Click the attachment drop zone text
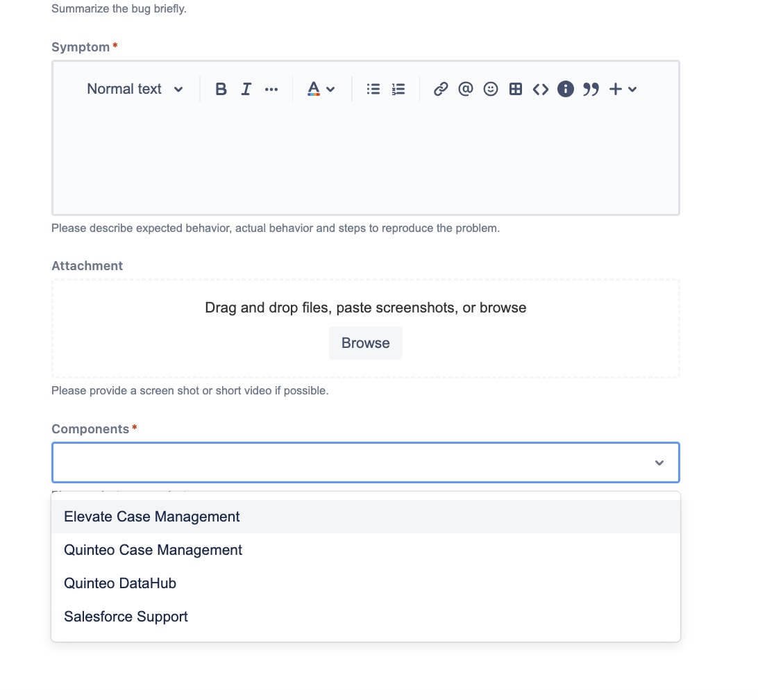Screen dimensions: 758x700 click(365, 308)
